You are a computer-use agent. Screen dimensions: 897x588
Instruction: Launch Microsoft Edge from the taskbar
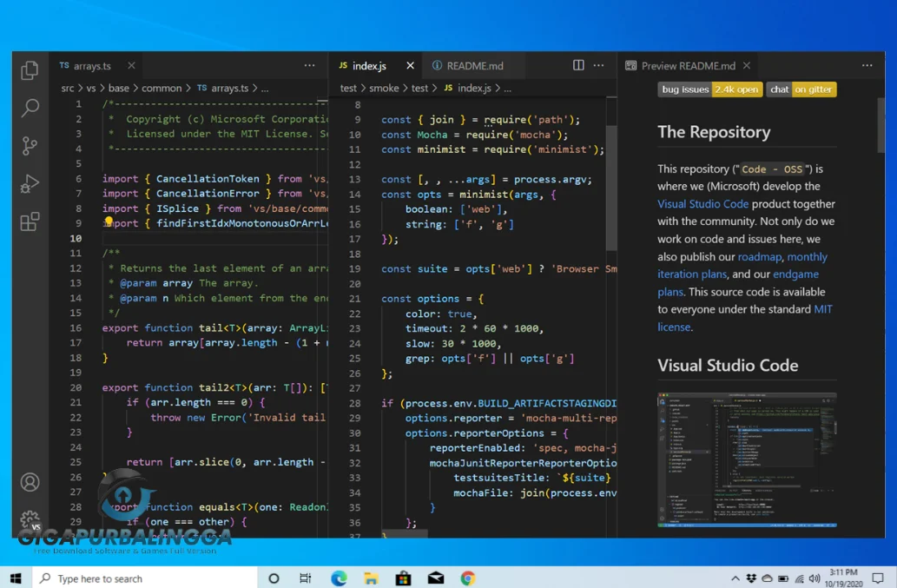(x=339, y=578)
